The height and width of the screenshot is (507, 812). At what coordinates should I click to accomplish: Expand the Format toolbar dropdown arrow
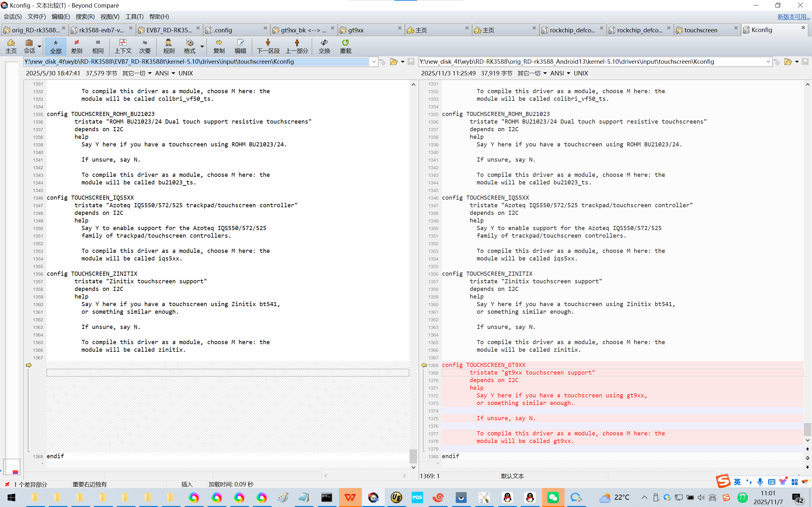click(x=202, y=46)
